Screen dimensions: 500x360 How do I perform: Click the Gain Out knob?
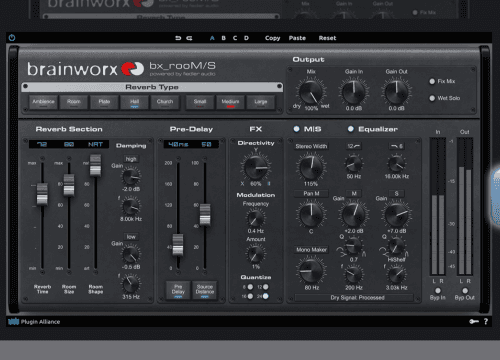(396, 92)
